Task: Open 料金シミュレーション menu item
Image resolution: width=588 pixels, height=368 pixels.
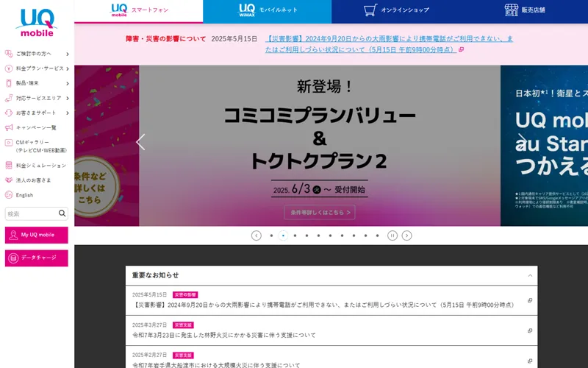Action: 36,165
